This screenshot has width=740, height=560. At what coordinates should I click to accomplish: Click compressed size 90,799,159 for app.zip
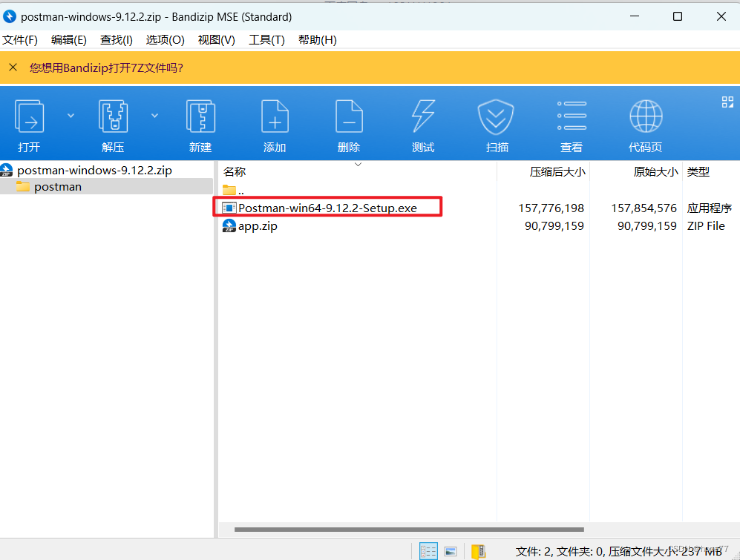click(554, 226)
